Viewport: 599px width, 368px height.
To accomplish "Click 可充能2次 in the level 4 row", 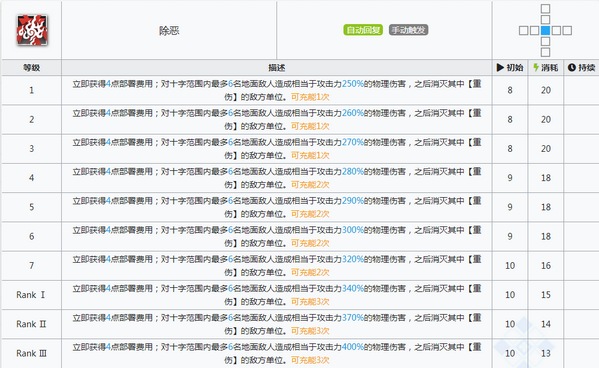I will coord(310,185).
